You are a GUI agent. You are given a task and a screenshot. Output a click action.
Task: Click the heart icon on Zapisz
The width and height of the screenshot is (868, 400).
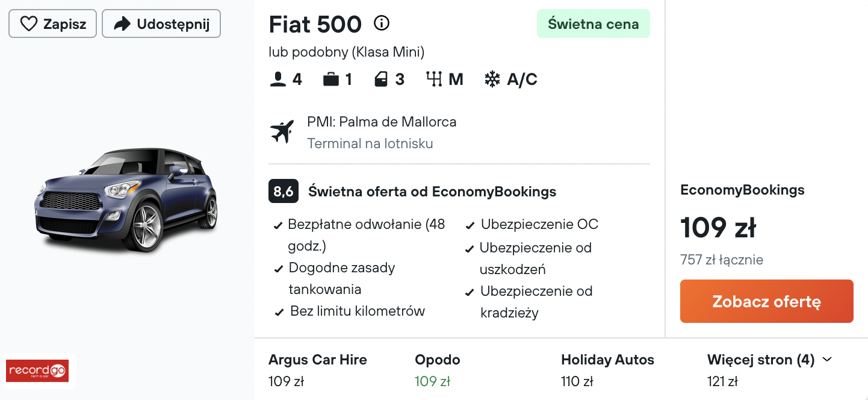pos(28,24)
